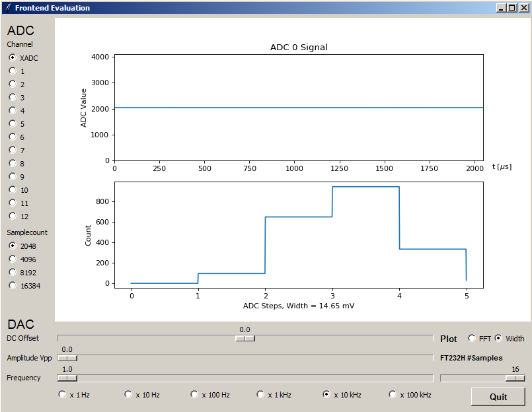This screenshot has width=532, height=412.
Task: Select ADC channel 11
Action: coord(13,203)
